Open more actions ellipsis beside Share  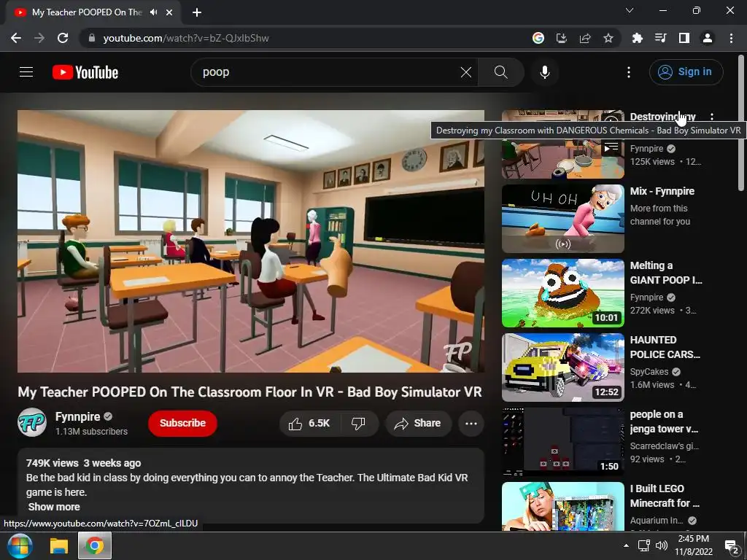tap(471, 424)
